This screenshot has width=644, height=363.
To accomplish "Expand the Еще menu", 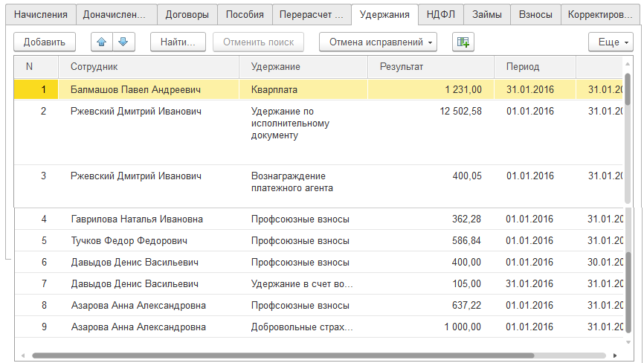I will point(611,42).
